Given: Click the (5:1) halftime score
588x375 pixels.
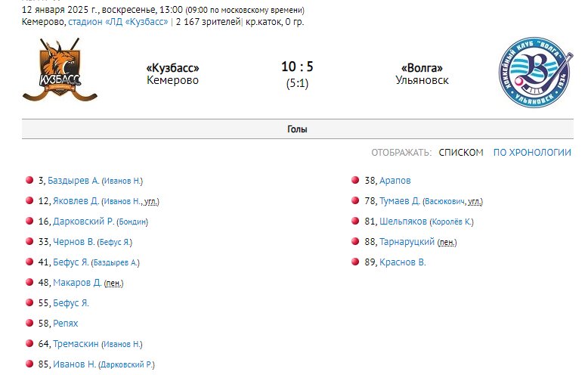Looking at the screenshot, I should 297,83.
